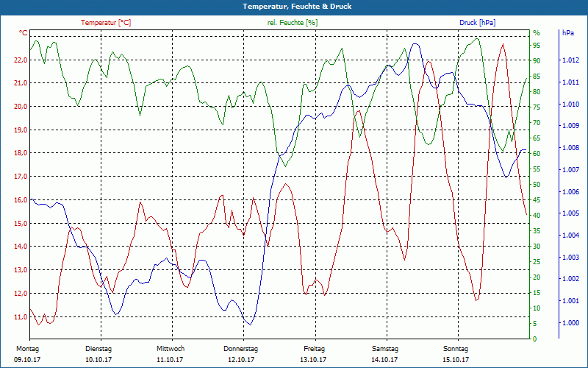Click the date label '15.10.17'
588x368 pixels.
point(456,360)
